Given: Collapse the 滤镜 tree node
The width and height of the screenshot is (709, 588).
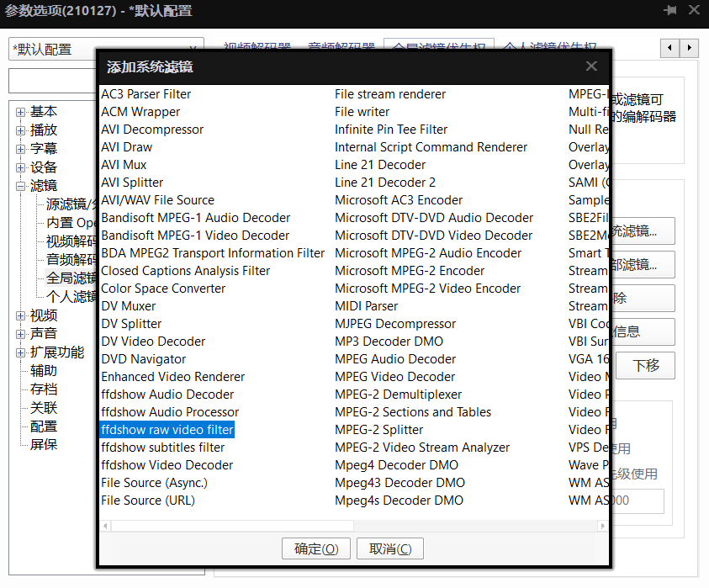Looking at the screenshot, I should [x=21, y=186].
